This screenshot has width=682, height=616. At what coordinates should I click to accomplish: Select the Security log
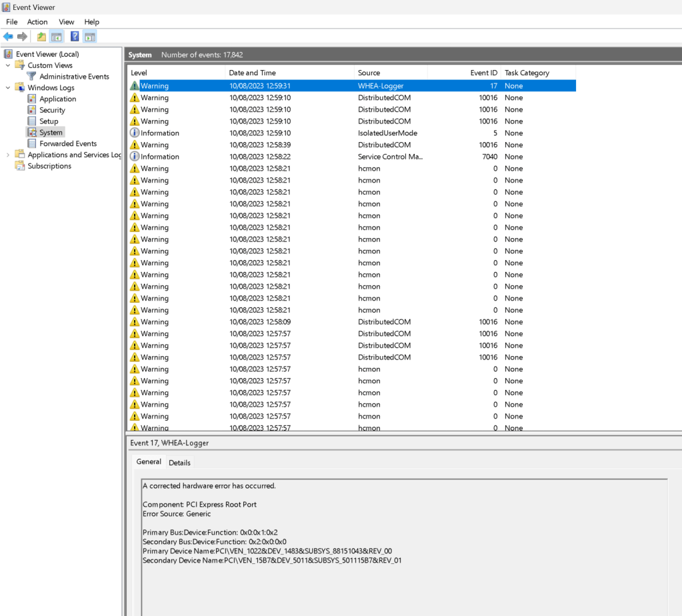52,110
